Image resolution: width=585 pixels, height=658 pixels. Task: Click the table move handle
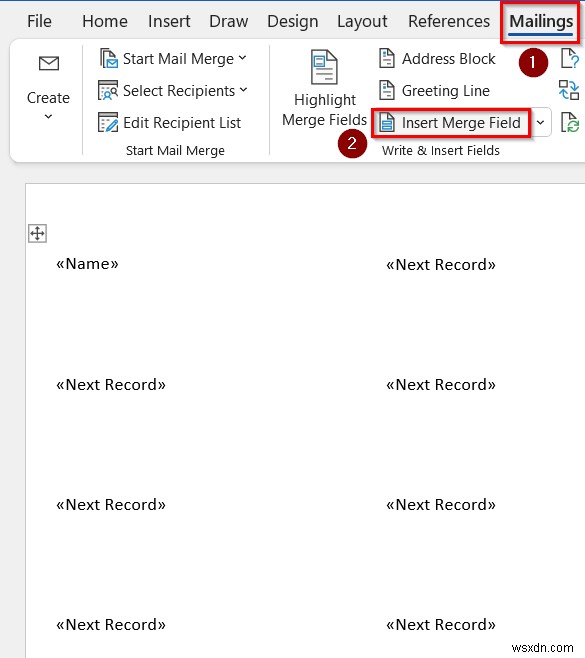pyautogui.click(x=37, y=233)
